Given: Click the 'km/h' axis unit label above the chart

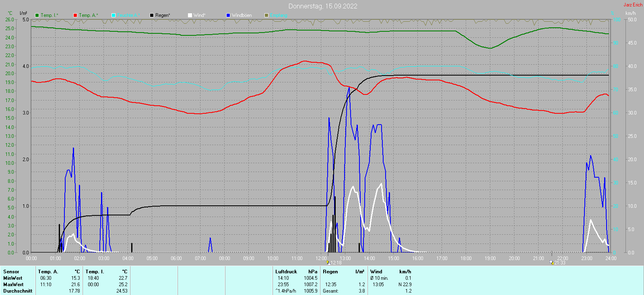Looking at the screenshot, I should click(631, 13).
